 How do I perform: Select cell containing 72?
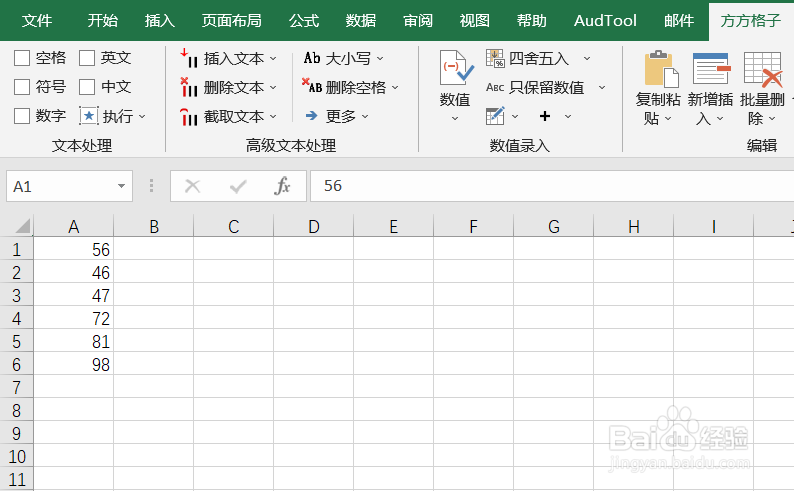(73, 318)
